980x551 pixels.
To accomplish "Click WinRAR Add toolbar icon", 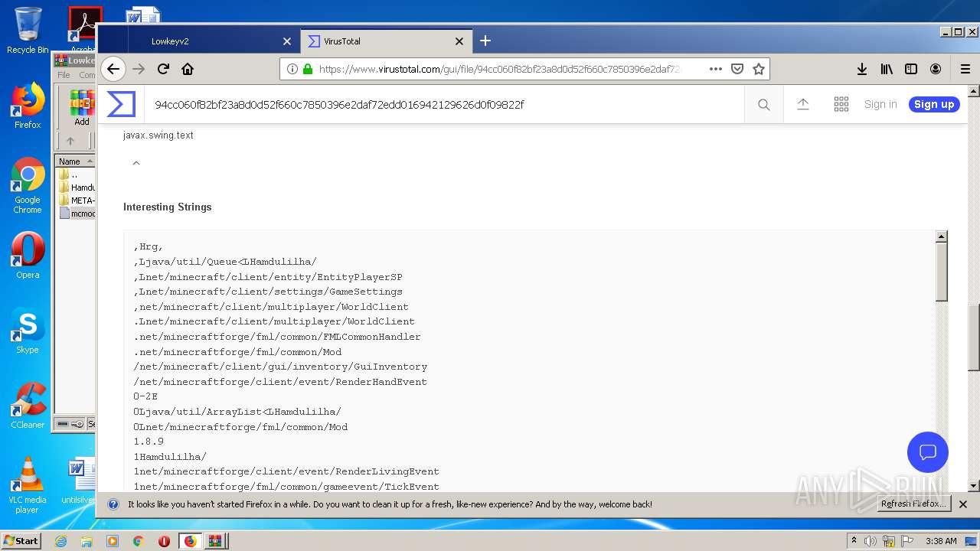I will [x=81, y=109].
